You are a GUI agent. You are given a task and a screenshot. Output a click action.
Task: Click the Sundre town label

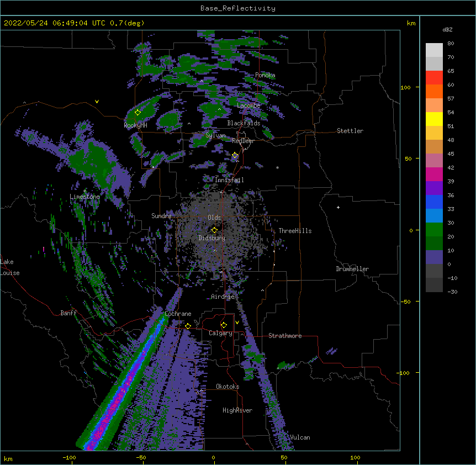pyautogui.click(x=161, y=216)
